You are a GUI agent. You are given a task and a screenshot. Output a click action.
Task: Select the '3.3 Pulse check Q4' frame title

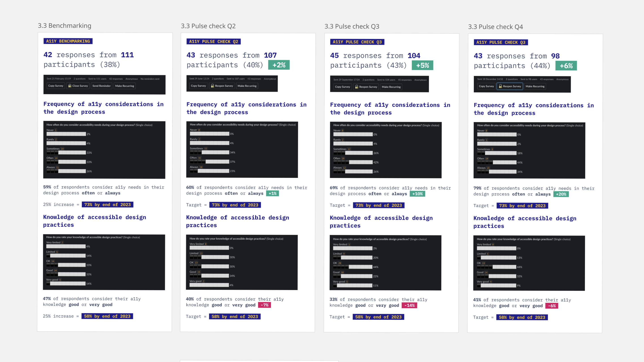click(495, 27)
